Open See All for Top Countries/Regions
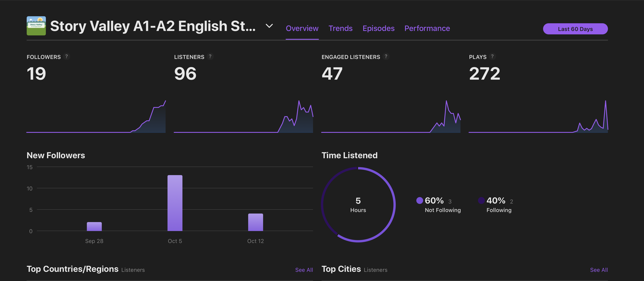The width and height of the screenshot is (644, 281). point(304,270)
